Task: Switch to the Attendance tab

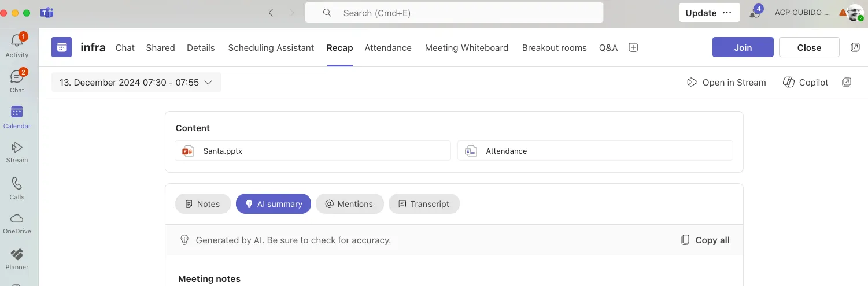Action: 388,48
